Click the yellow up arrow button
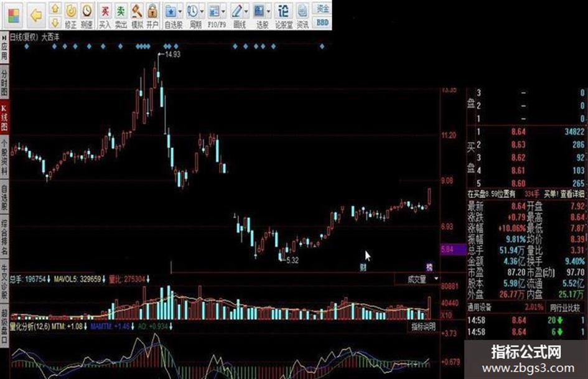The width and height of the screenshot is (588, 379). [x=55, y=8]
